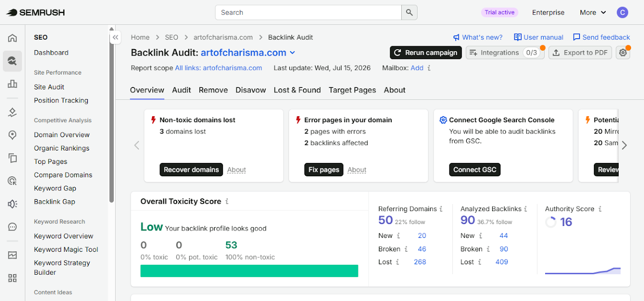Image resolution: width=644 pixels, height=301 pixels.
Task: Open About link under Error pages card
Action: coord(357,170)
